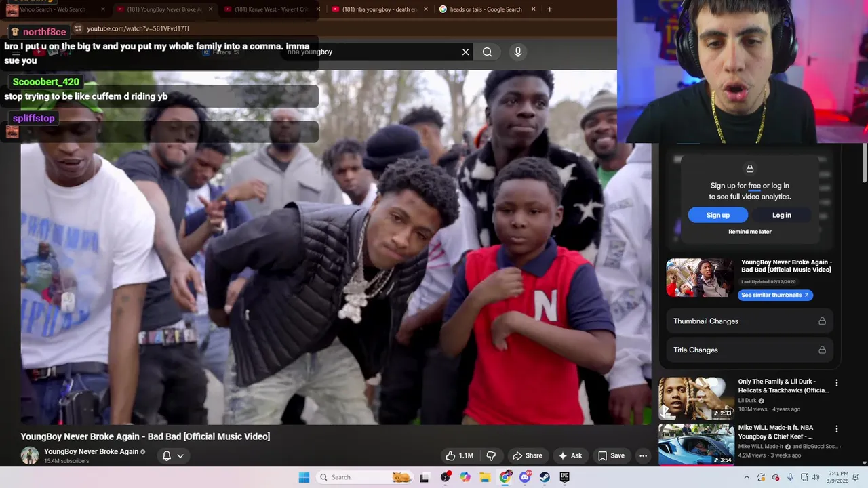Open Only The Family Hellcats video title
Viewport: 868px width, 488px height.
pyautogui.click(x=783, y=386)
